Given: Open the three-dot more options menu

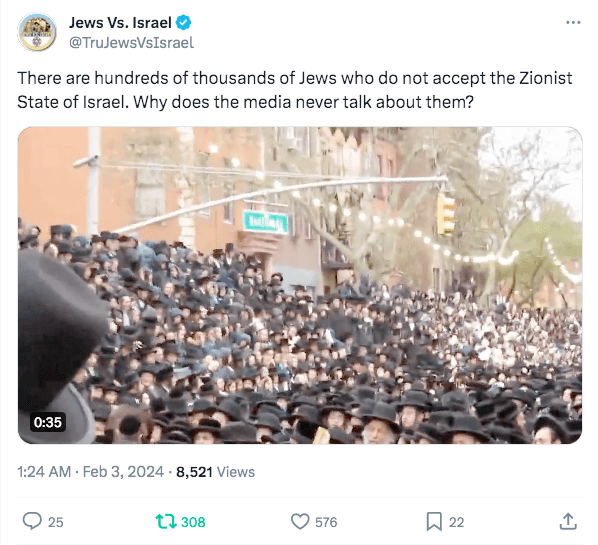Looking at the screenshot, I should (573, 23).
